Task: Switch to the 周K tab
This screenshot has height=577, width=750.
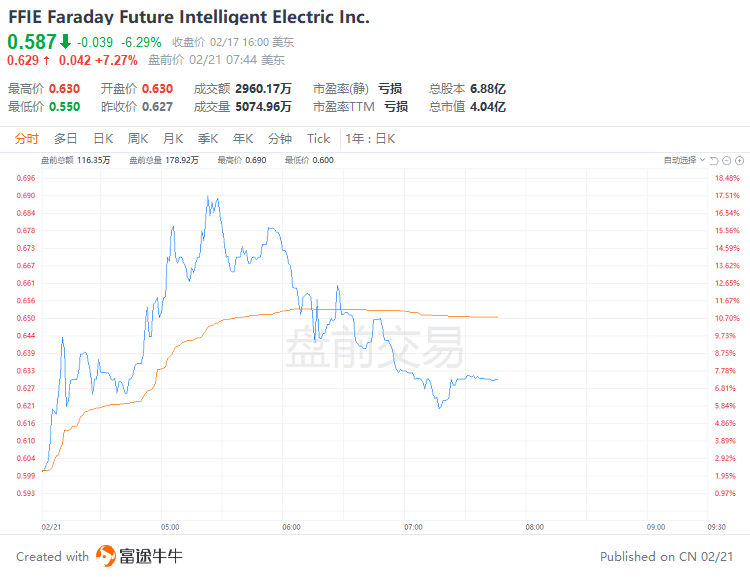Action: point(138,139)
